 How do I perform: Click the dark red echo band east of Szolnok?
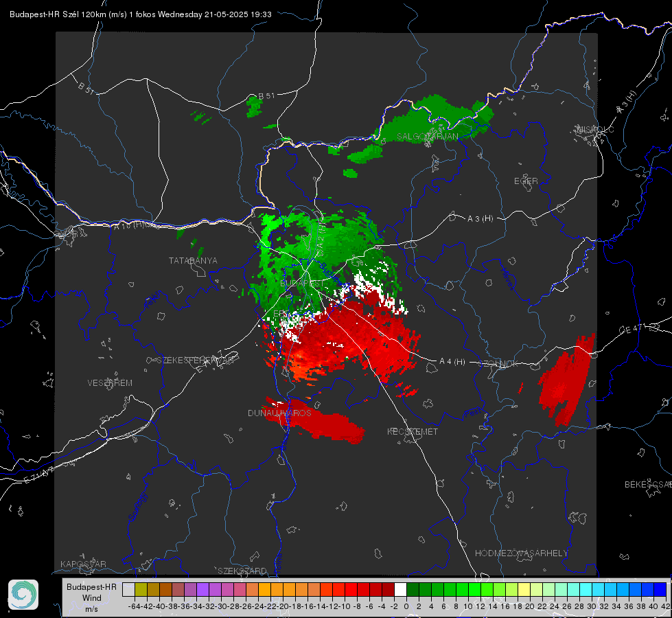click(567, 380)
